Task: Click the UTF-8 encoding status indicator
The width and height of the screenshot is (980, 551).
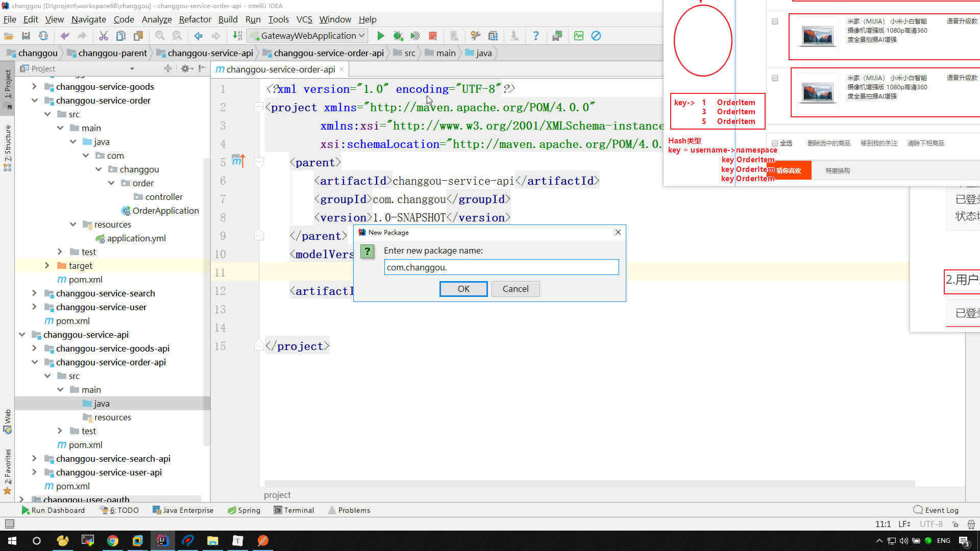Action: tap(931, 524)
